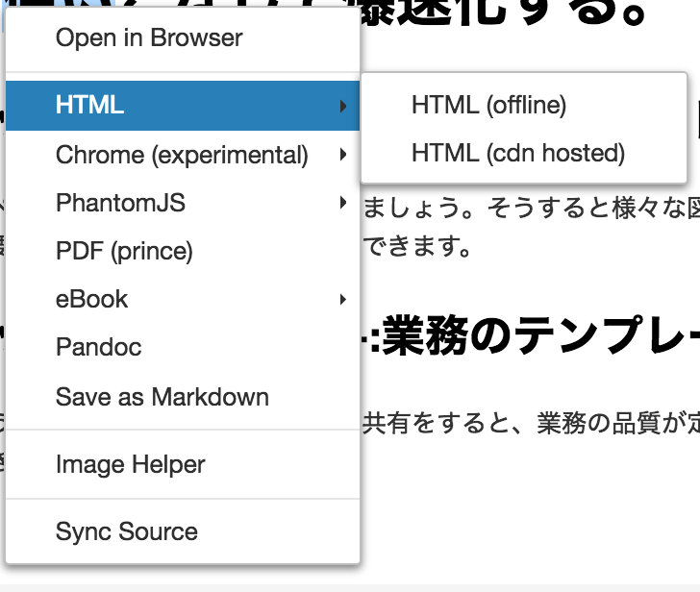The image size is (700, 592).
Task: Click the ましょう。そうすると paragraph line
Action: tap(531, 208)
